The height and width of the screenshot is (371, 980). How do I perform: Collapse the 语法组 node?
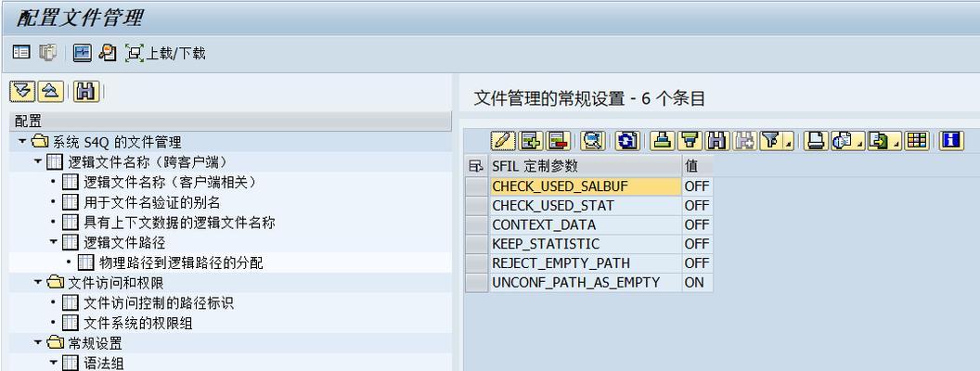point(54,363)
